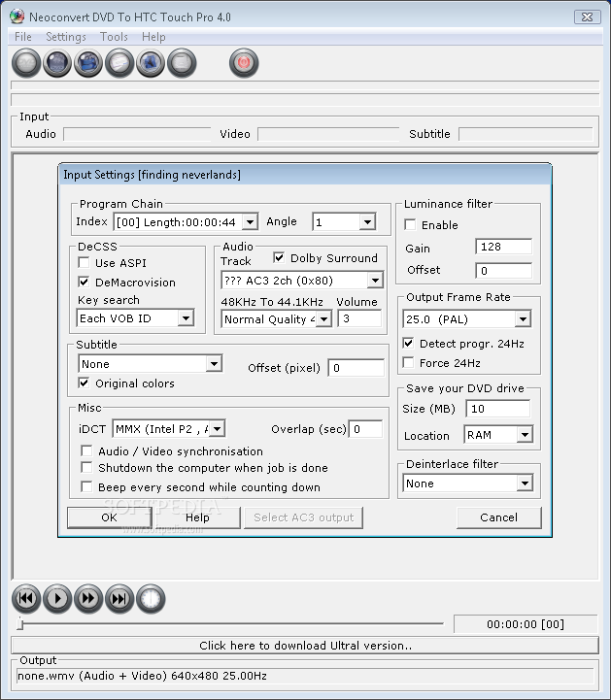Click the Volume input field
The width and height of the screenshot is (611, 700).
(x=360, y=318)
